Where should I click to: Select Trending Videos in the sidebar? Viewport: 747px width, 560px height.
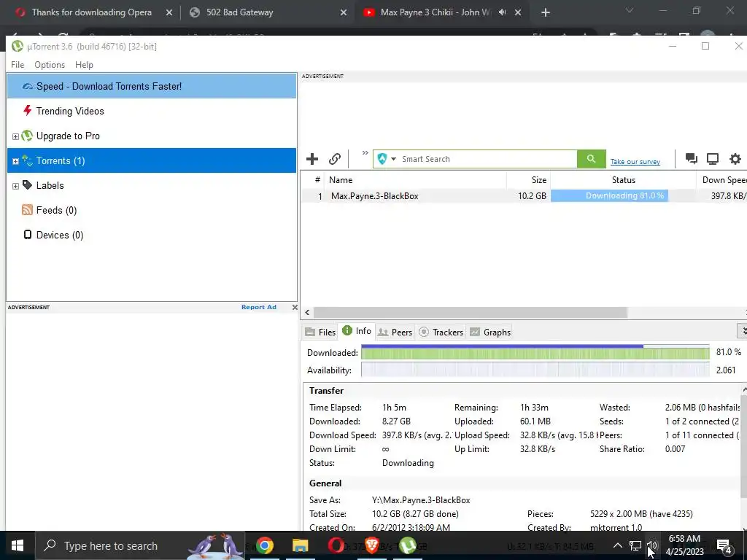[x=152, y=111]
